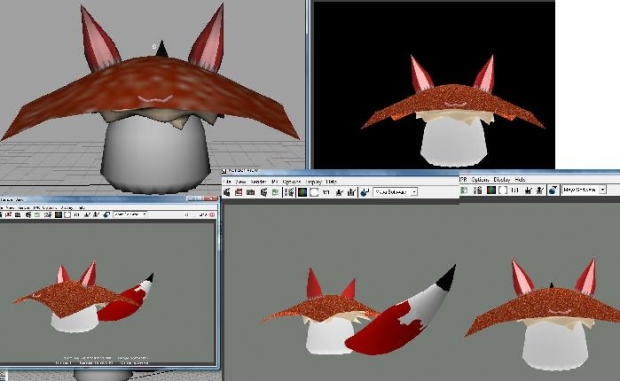Screen dimensions: 620x381
Task: Click Remove Image icon in right Render View
Action: (x=540, y=190)
